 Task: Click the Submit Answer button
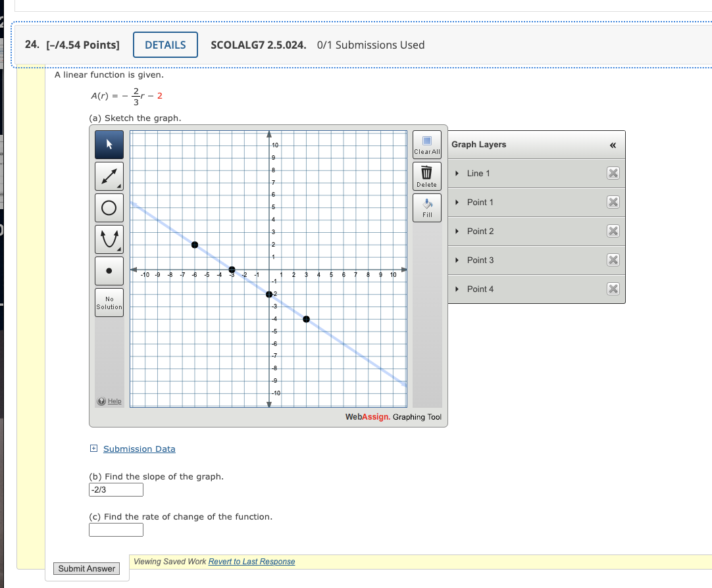tap(86, 568)
